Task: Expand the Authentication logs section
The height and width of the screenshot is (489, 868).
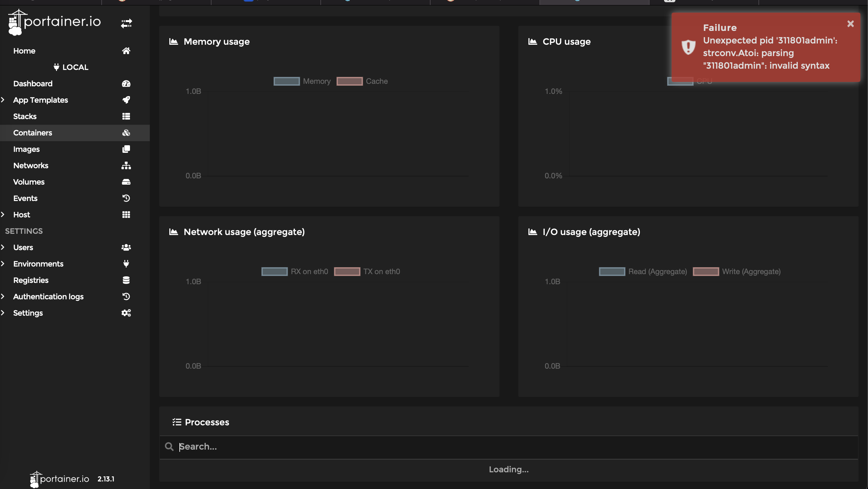Action: (x=4, y=296)
